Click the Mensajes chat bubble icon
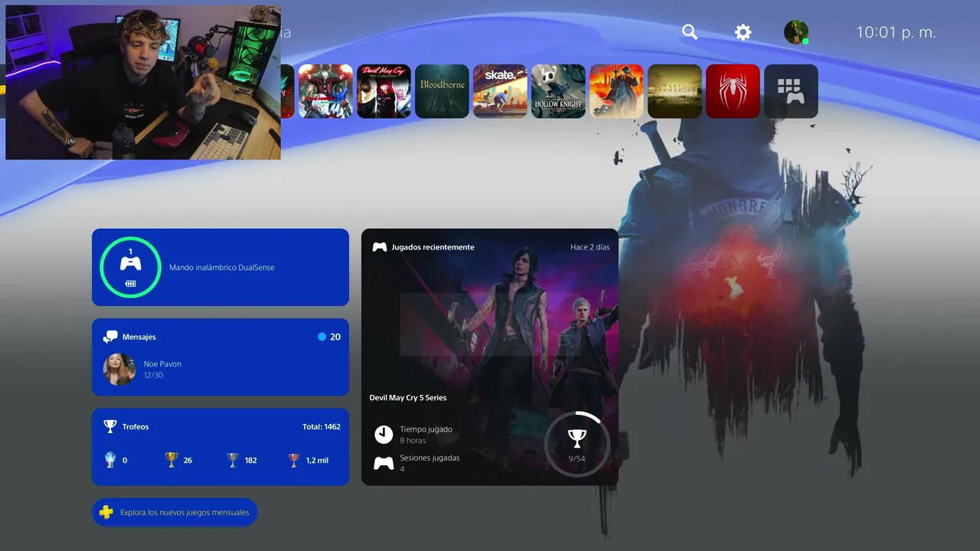Image resolution: width=980 pixels, height=551 pixels. pos(110,337)
